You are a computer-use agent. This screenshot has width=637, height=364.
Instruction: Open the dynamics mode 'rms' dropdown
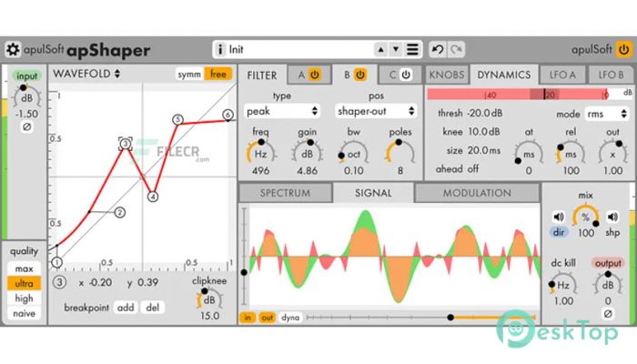607,114
